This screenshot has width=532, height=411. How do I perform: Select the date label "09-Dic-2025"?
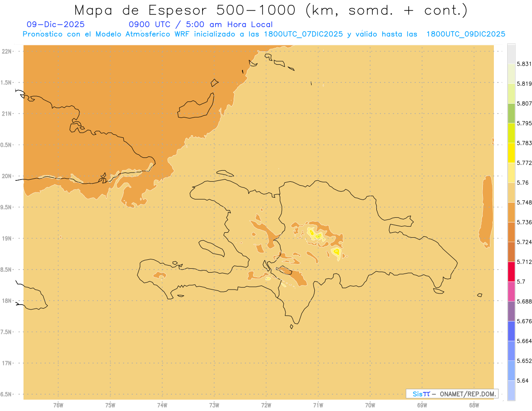coord(55,24)
